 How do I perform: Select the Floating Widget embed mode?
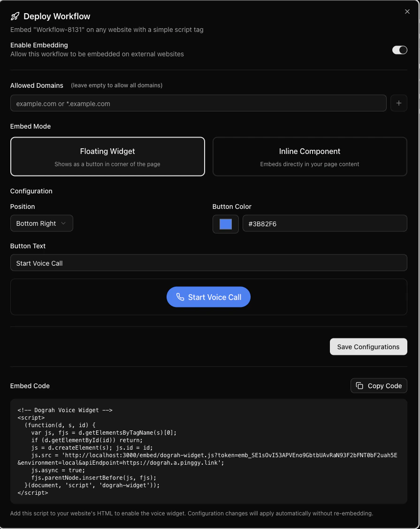(107, 156)
